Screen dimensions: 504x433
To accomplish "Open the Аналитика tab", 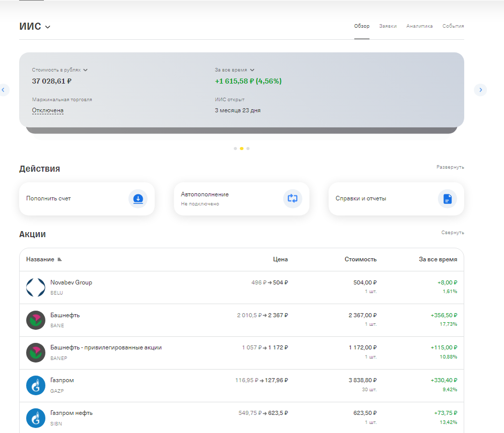I will pyautogui.click(x=419, y=26).
